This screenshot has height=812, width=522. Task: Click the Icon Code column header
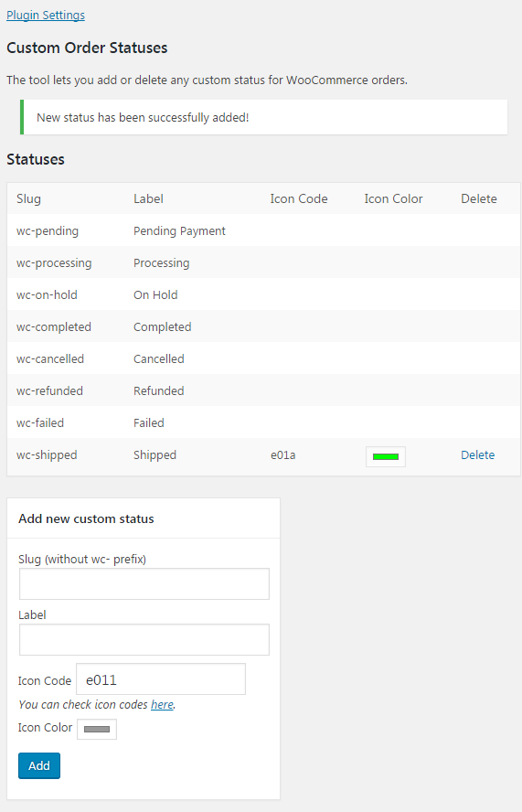point(299,198)
